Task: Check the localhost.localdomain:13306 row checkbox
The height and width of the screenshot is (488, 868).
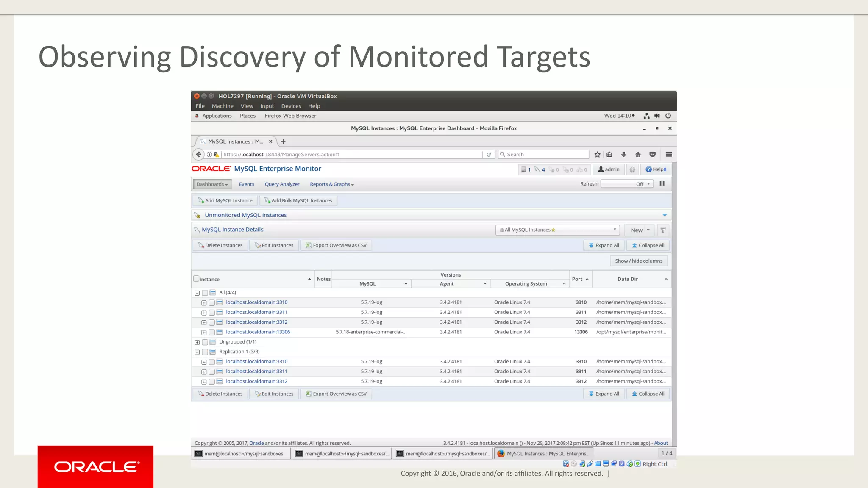Action: pyautogui.click(x=211, y=333)
